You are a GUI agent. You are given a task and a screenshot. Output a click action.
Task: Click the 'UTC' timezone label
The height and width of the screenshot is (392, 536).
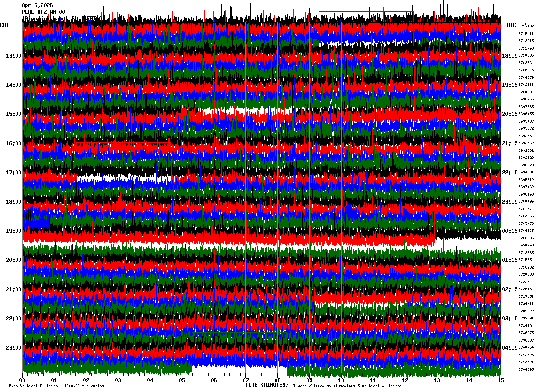(512, 25)
